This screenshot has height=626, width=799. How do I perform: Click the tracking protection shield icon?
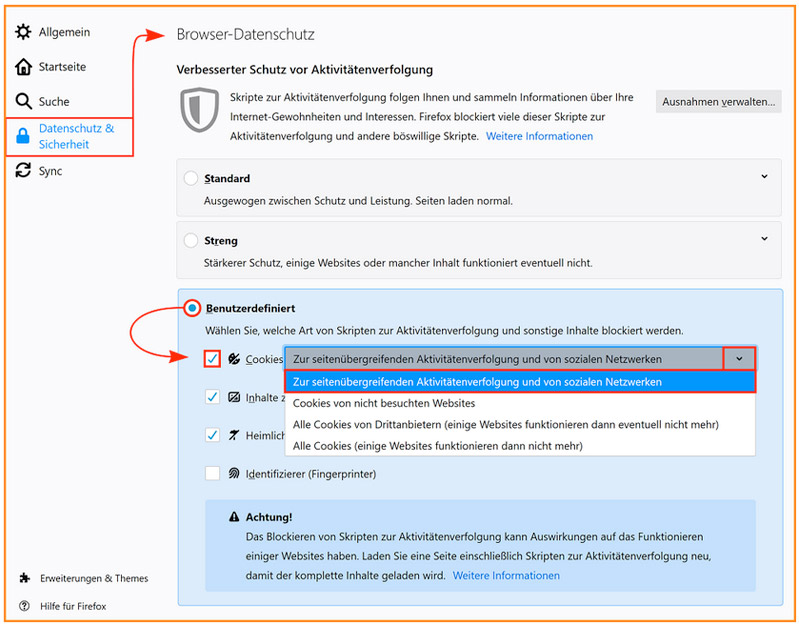(x=200, y=110)
